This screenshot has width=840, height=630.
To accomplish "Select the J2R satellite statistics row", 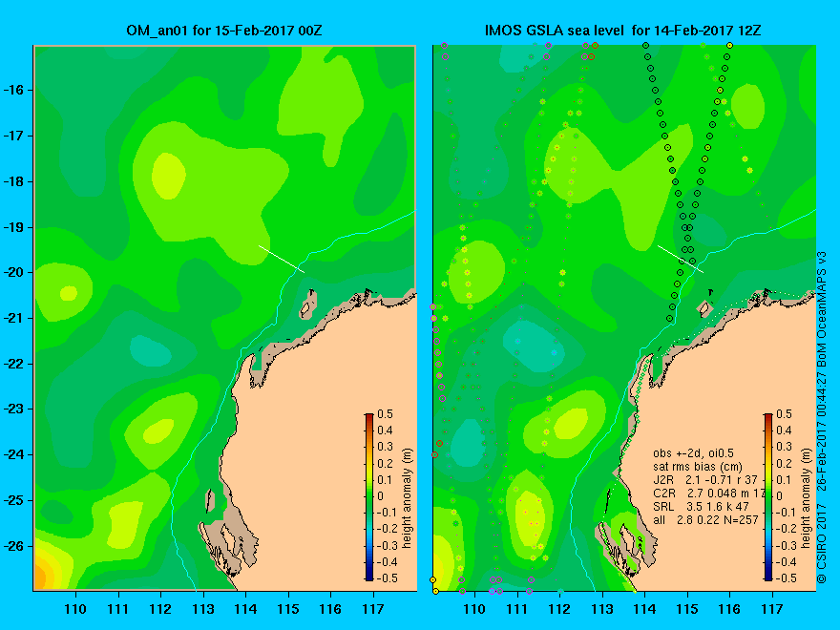I will tap(705, 479).
